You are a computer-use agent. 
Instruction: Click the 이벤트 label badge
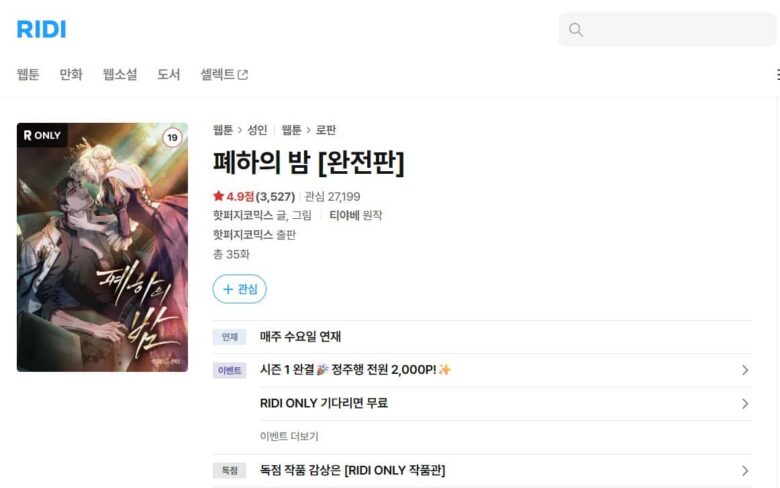tap(229, 371)
